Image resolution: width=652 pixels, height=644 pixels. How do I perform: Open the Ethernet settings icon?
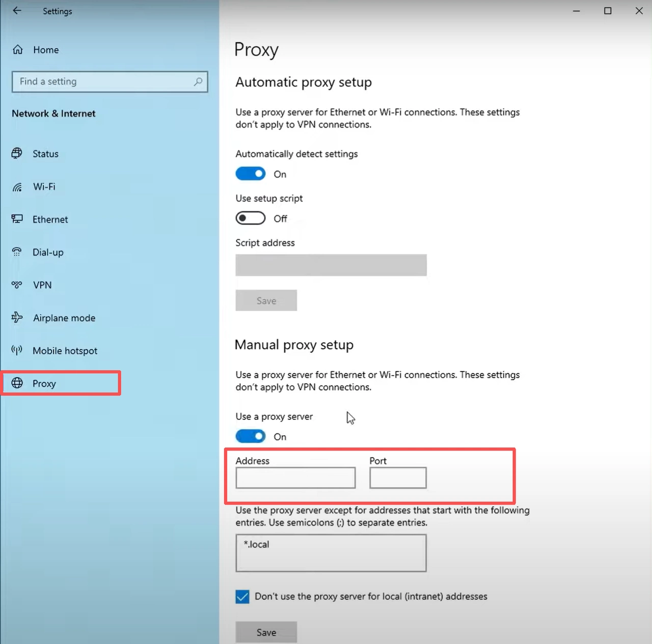[17, 219]
